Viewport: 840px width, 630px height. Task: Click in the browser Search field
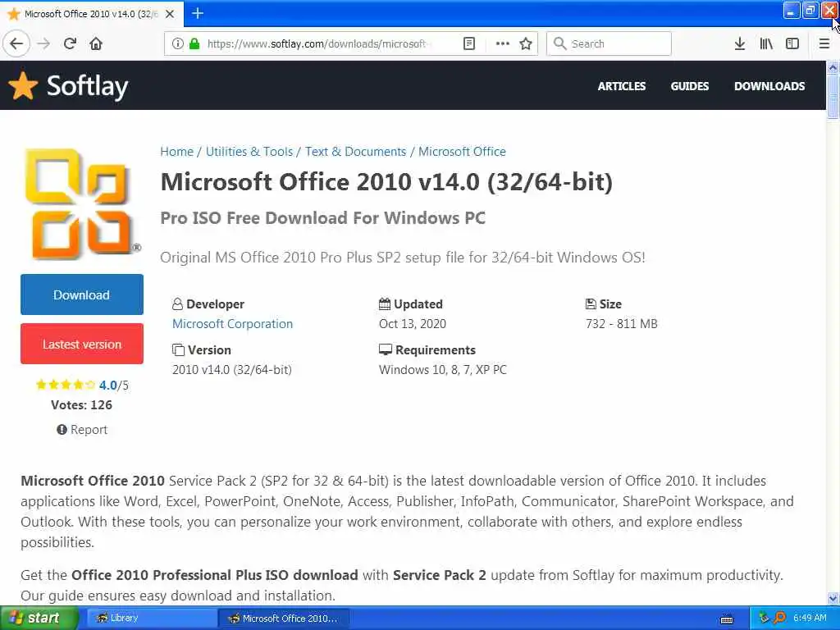point(609,43)
